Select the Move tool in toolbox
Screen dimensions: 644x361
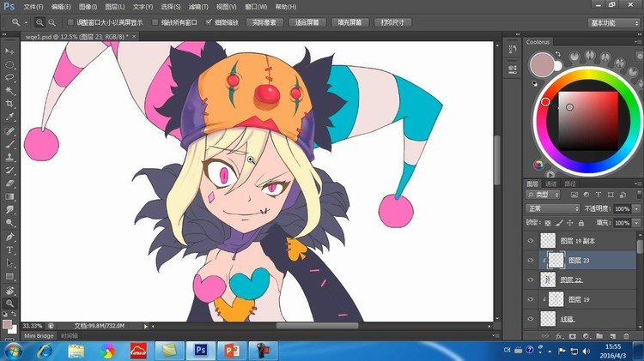click(9, 51)
